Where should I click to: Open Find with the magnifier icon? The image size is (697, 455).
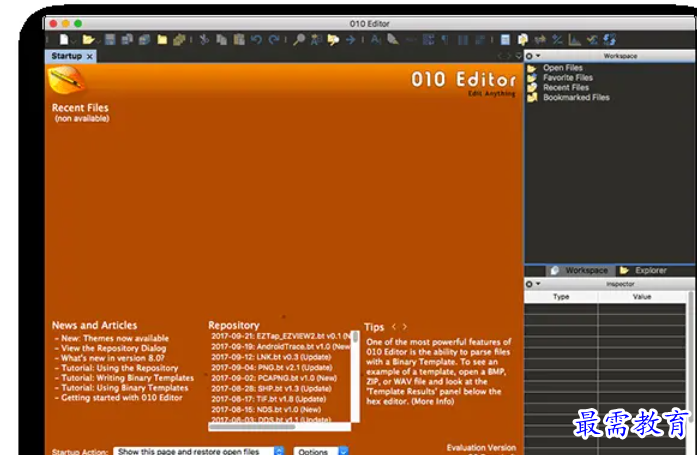(x=299, y=40)
